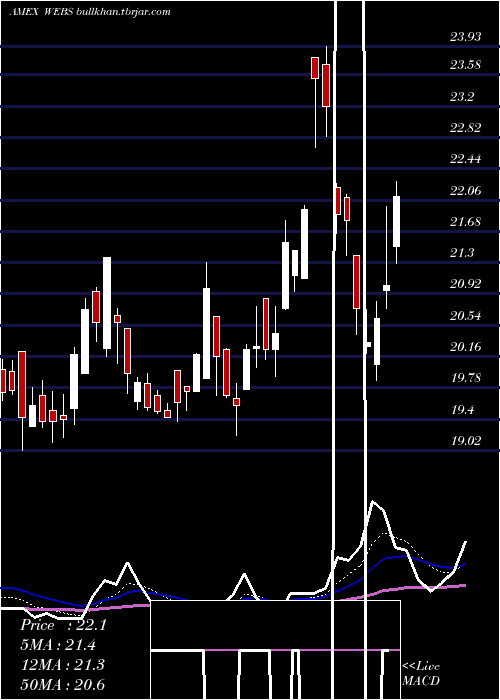Select the 23.58 price axis label

pos(466,65)
